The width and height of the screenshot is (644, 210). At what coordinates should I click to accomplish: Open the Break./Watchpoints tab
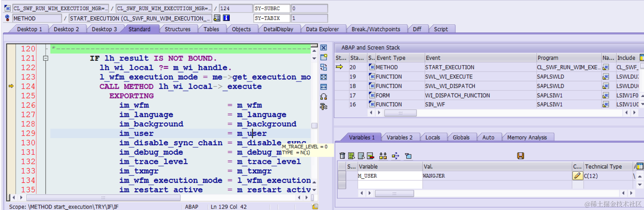point(376,29)
